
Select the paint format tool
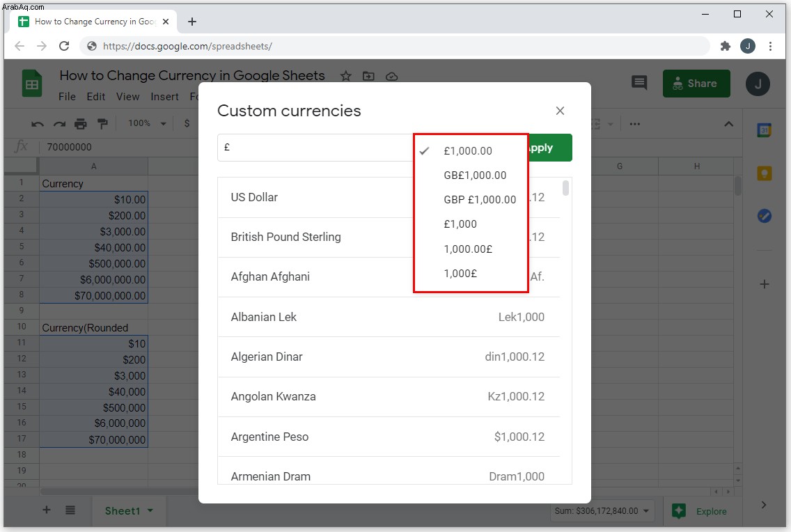tap(102, 123)
